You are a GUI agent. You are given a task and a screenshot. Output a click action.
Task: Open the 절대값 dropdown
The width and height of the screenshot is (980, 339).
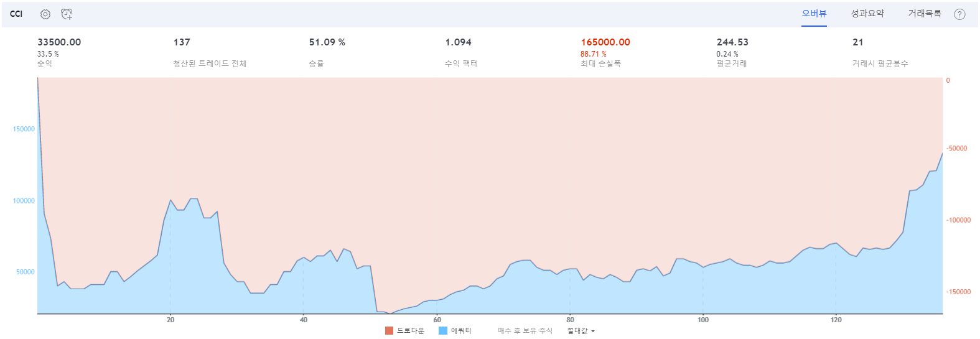point(581,331)
